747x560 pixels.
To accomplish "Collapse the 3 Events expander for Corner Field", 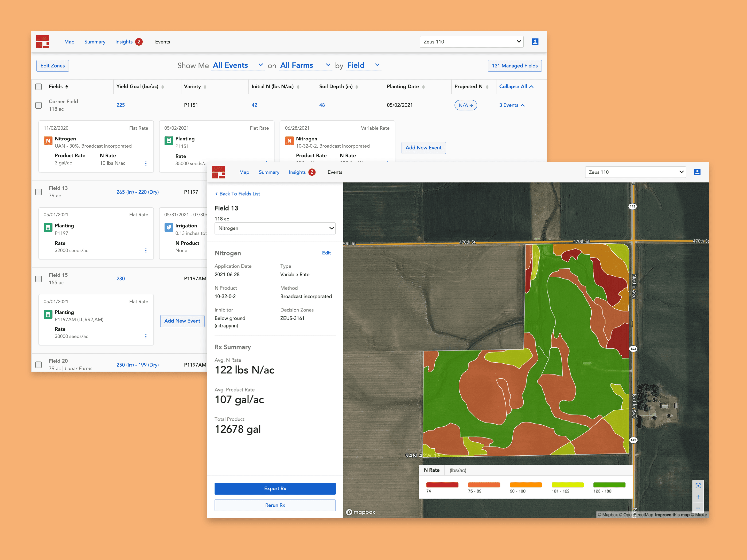I will coord(512,105).
